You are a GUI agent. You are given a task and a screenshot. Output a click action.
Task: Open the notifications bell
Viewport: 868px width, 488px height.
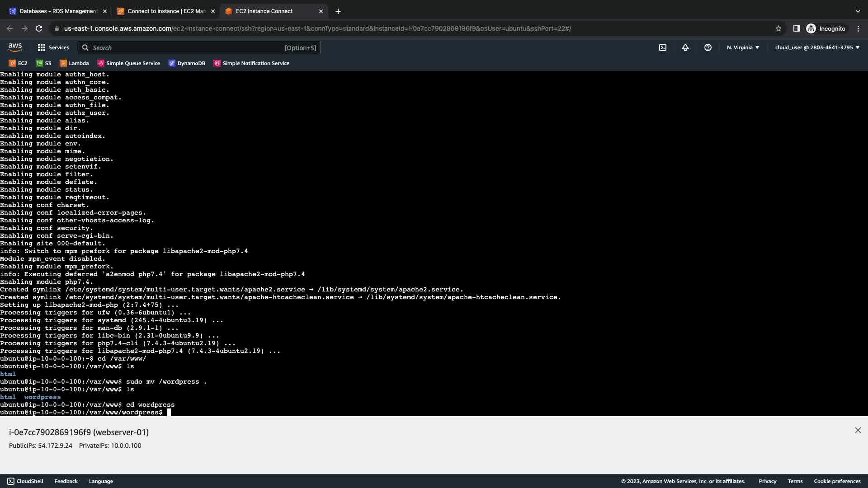click(x=685, y=47)
